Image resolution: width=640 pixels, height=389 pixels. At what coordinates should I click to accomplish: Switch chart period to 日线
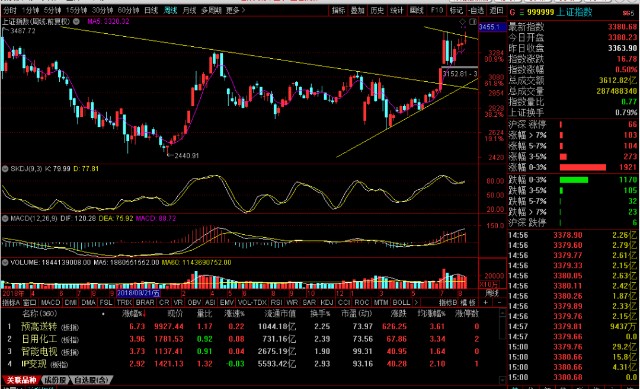pos(151,10)
